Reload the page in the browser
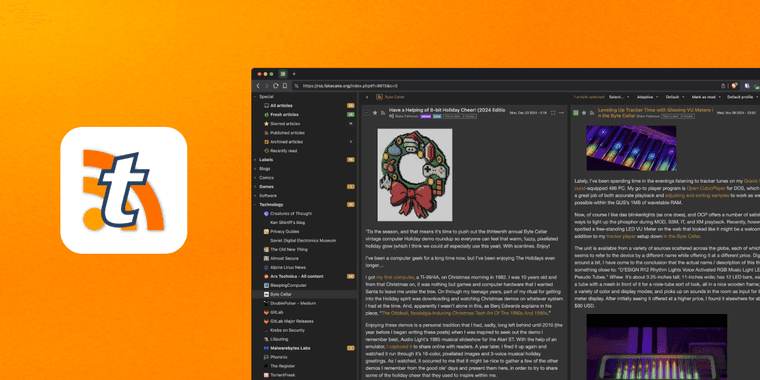The image size is (760, 380). coord(276,86)
